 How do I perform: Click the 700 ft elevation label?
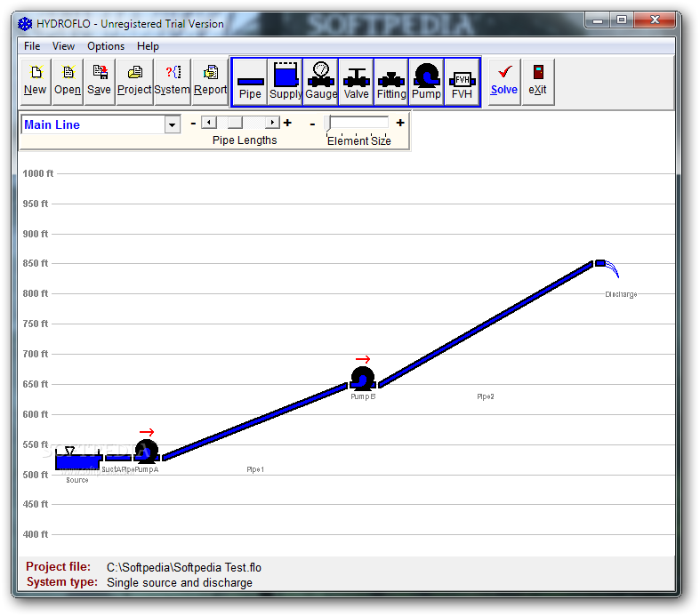click(x=36, y=354)
